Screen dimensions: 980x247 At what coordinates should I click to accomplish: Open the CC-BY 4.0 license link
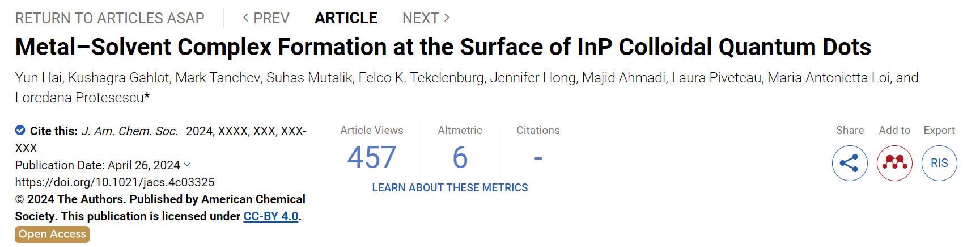point(271,216)
